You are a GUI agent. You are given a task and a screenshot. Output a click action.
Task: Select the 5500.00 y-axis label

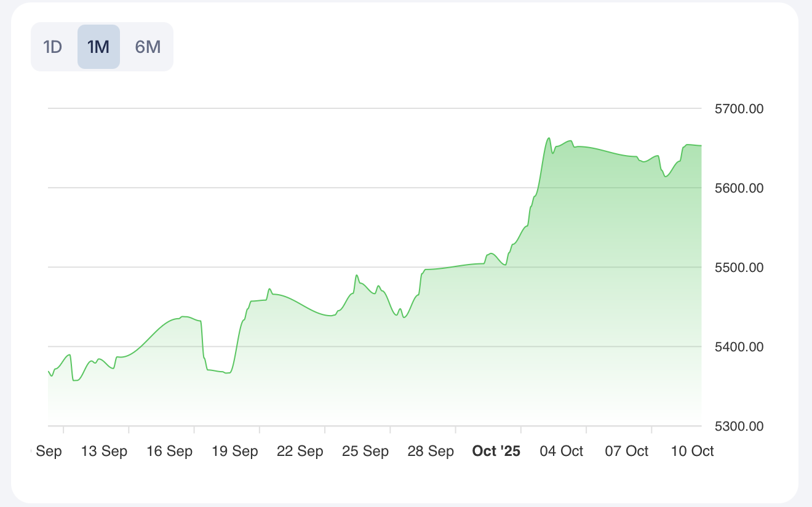(739, 268)
